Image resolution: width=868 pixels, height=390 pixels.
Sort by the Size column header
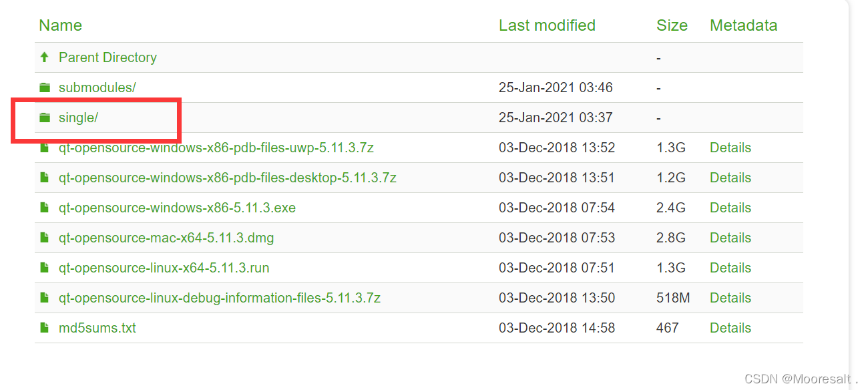tap(671, 25)
